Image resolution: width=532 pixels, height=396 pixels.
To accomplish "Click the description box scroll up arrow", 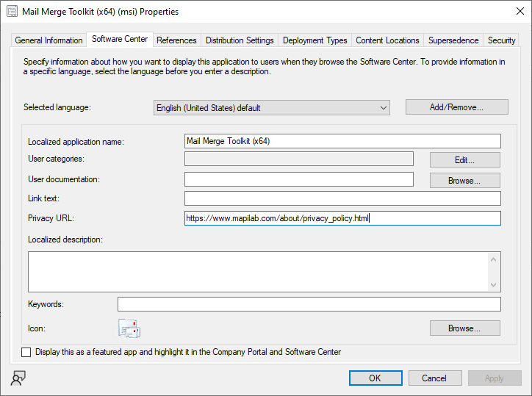I will click(x=493, y=259).
